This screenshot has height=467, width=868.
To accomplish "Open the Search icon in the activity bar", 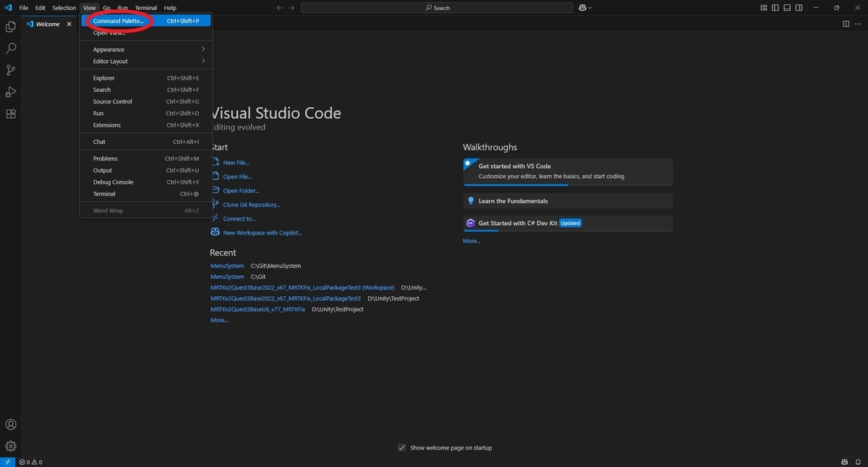I will (10, 48).
